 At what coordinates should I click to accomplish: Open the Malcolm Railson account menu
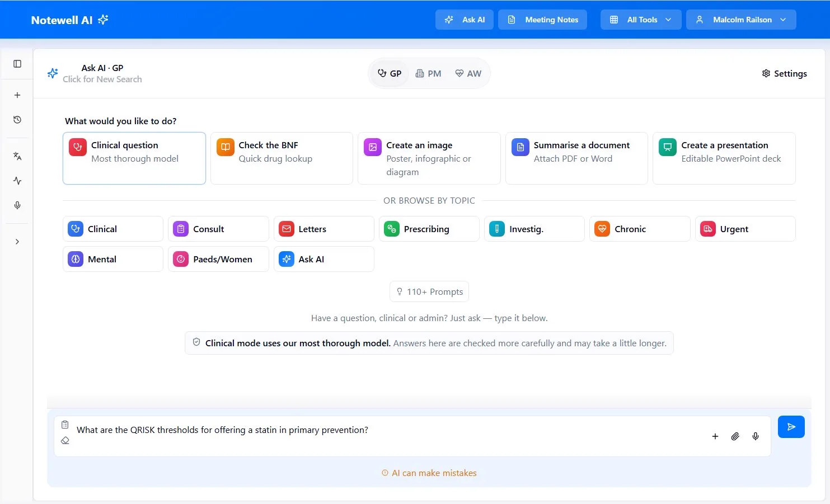click(x=741, y=20)
